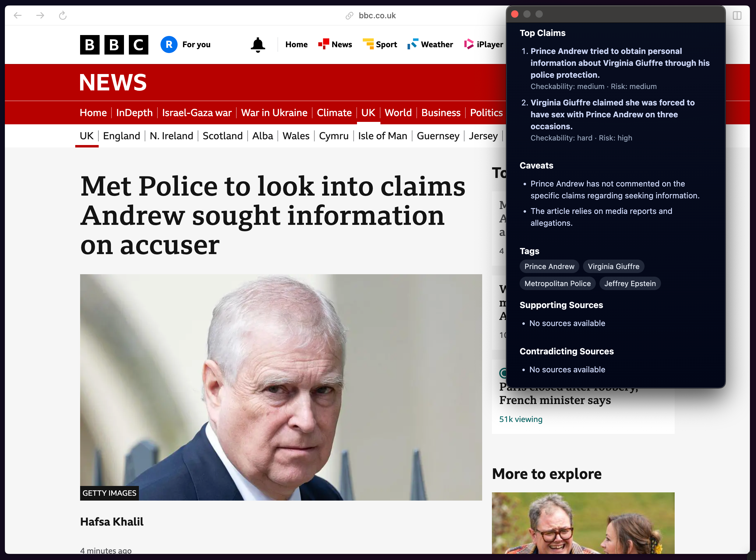Click the browser back arrow

(x=18, y=15)
